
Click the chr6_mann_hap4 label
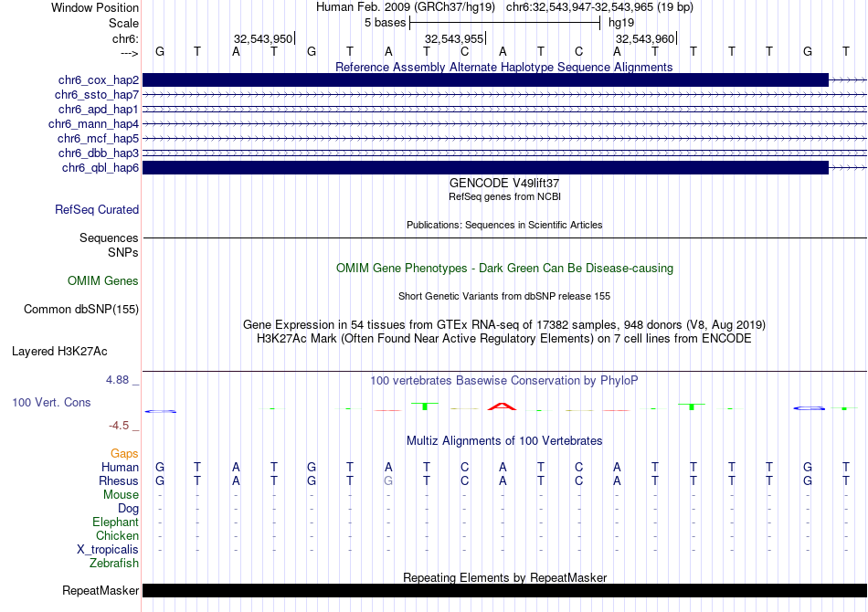tap(93, 124)
